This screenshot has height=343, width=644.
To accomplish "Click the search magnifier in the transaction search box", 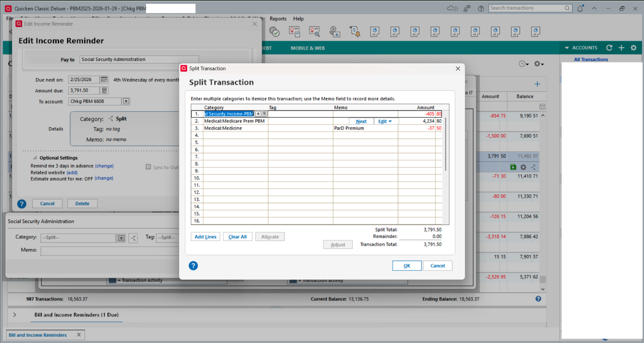I will coord(567,8).
